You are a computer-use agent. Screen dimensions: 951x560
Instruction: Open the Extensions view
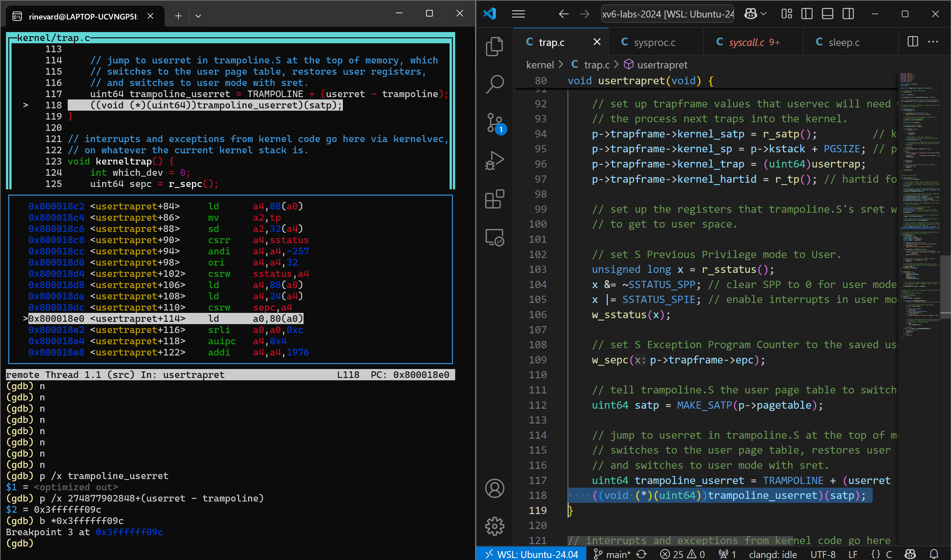[x=494, y=199]
